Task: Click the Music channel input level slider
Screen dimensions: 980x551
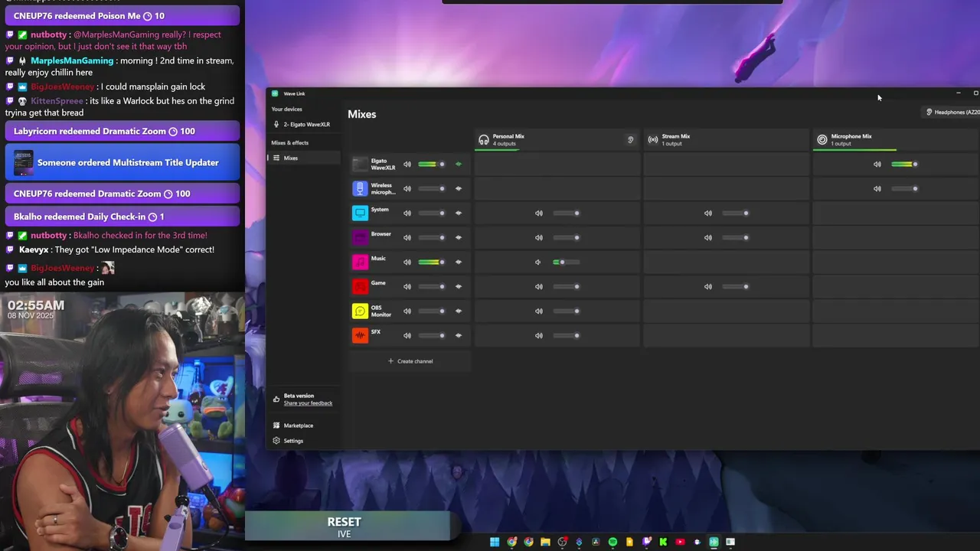Action: click(432, 262)
